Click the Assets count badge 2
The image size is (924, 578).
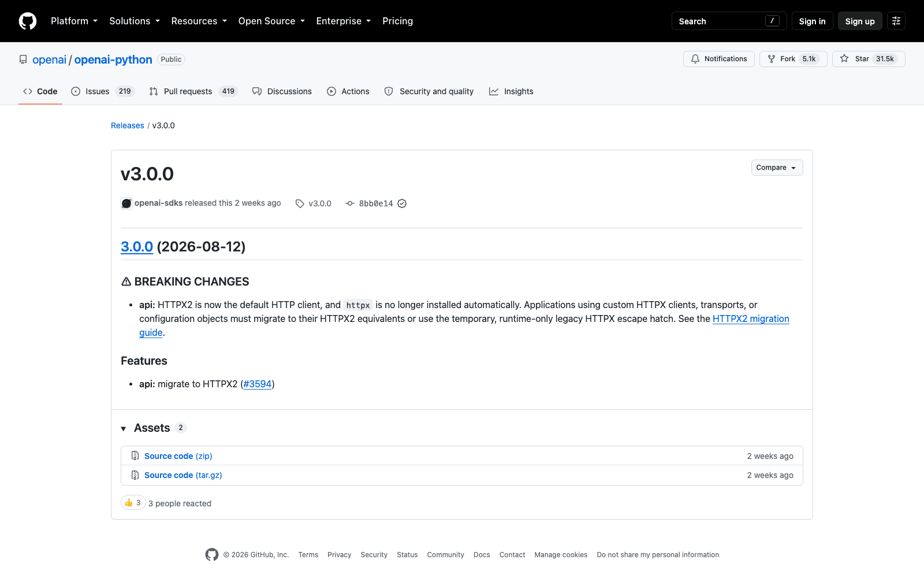coord(181,428)
